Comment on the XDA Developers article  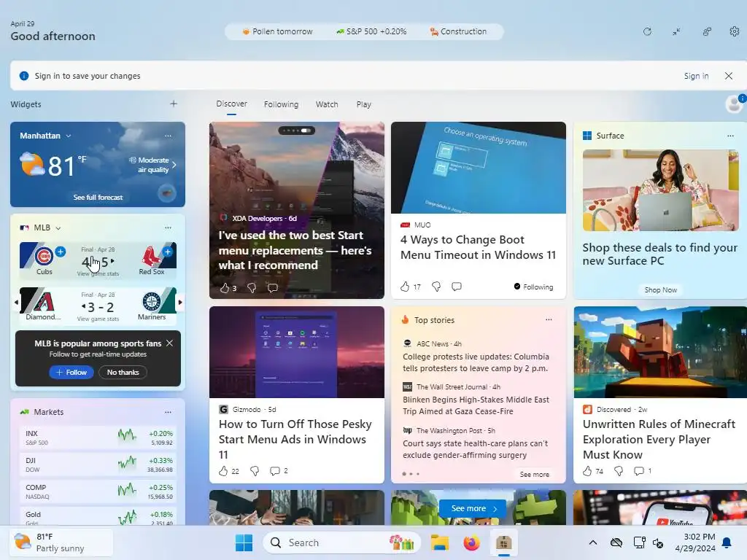(x=273, y=287)
